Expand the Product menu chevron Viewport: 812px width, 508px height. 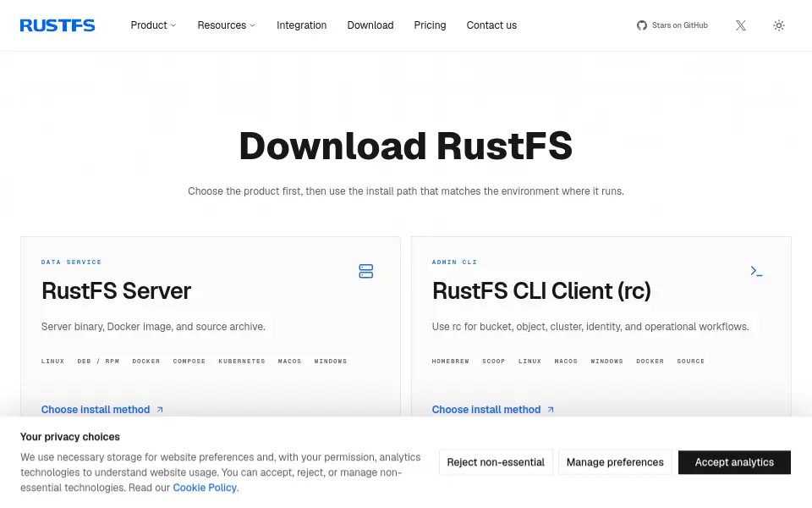tap(173, 25)
